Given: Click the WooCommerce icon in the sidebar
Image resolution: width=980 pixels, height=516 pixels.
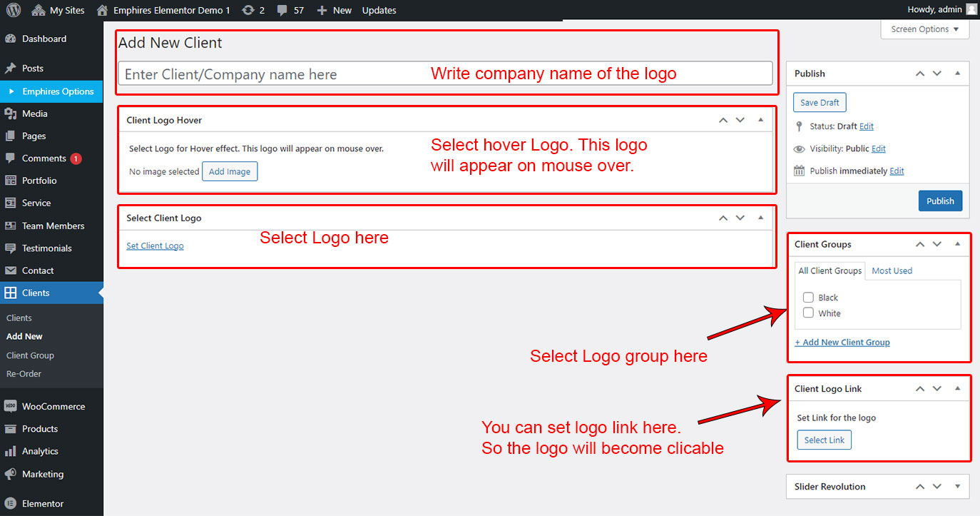Looking at the screenshot, I should click(11, 406).
